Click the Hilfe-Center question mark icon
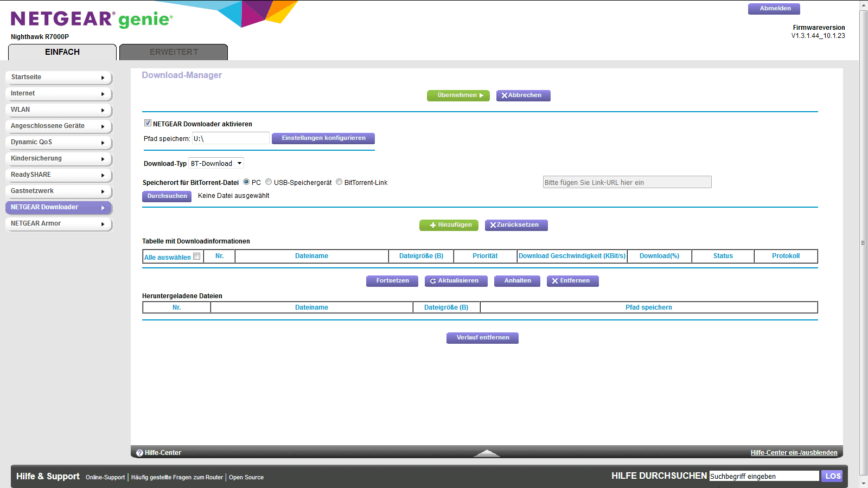The image size is (868, 488). pyautogui.click(x=139, y=453)
